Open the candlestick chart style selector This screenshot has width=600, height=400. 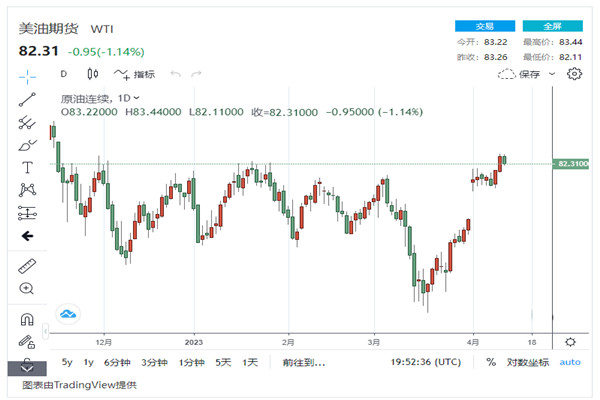93,73
